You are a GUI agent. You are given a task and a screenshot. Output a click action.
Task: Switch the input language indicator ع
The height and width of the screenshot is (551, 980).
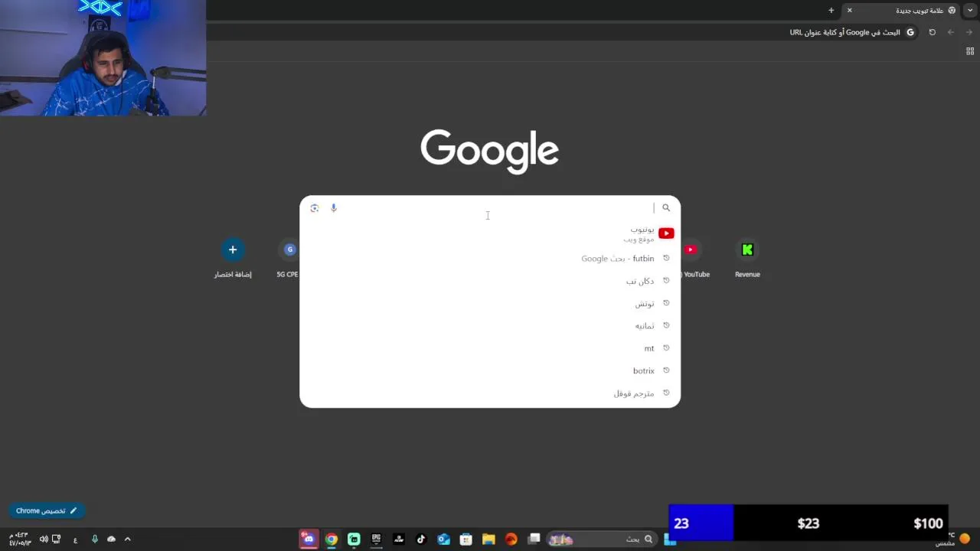click(75, 540)
